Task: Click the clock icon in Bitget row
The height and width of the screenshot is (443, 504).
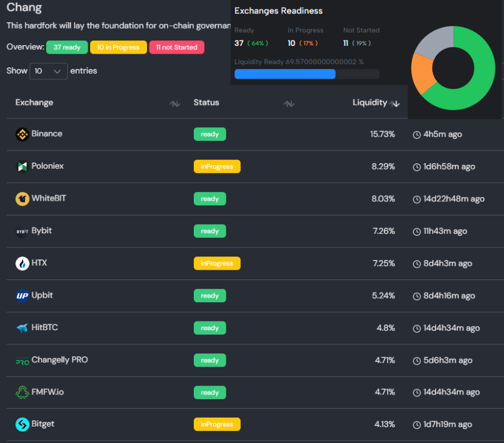Action: click(417, 425)
